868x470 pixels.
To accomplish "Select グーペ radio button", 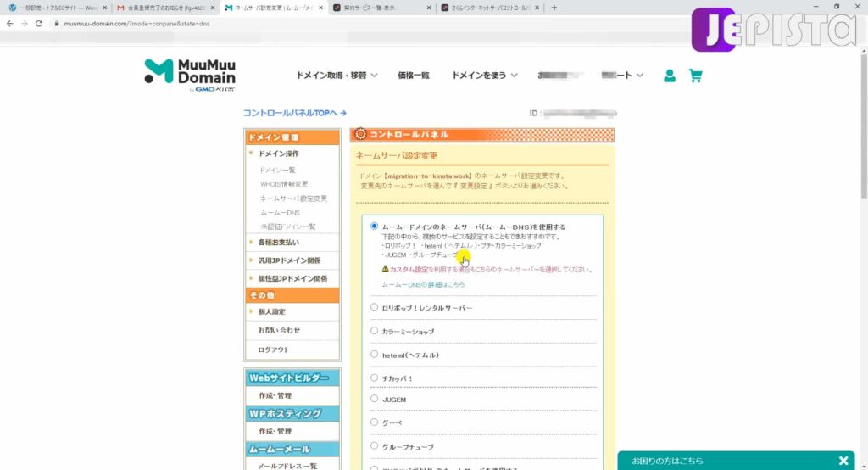I will click(374, 422).
